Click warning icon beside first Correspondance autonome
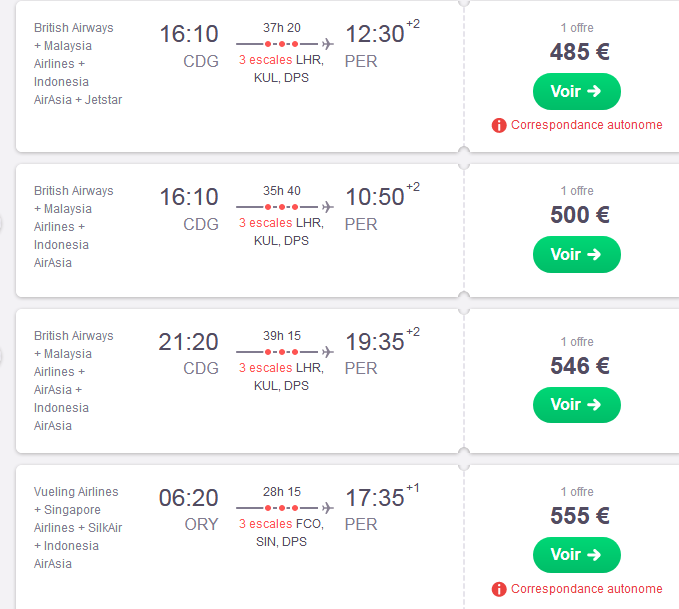 coord(499,125)
